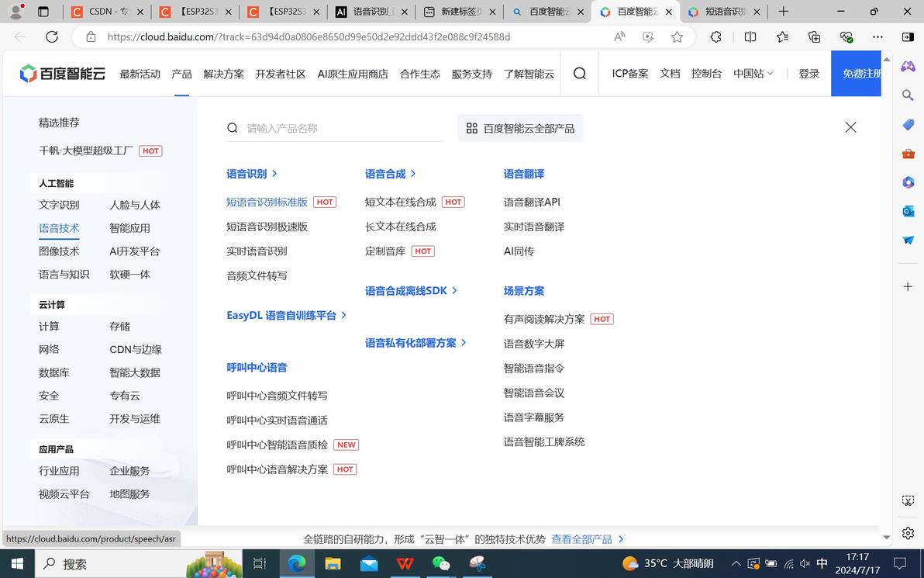Open the Edge sidebar Outlook icon

click(x=908, y=210)
